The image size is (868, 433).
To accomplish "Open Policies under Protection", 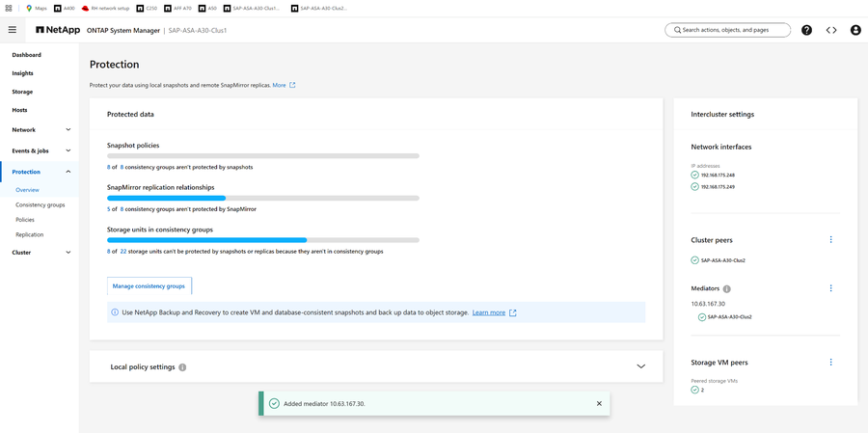I will pyautogui.click(x=25, y=220).
